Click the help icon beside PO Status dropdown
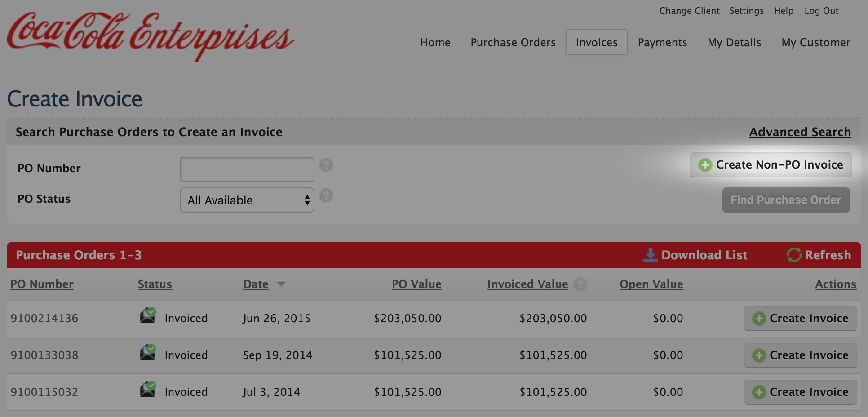Screen dimensions: 868x417 point(326,195)
